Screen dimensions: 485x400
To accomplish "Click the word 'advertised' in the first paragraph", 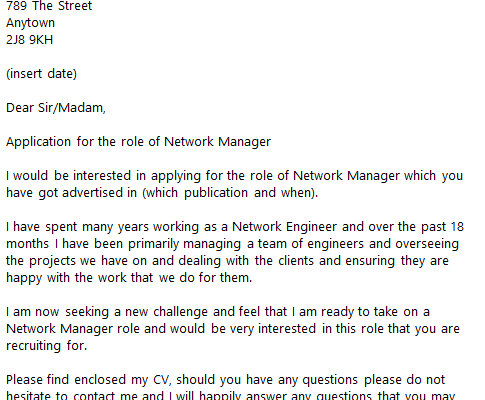I will click(x=88, y=193).
